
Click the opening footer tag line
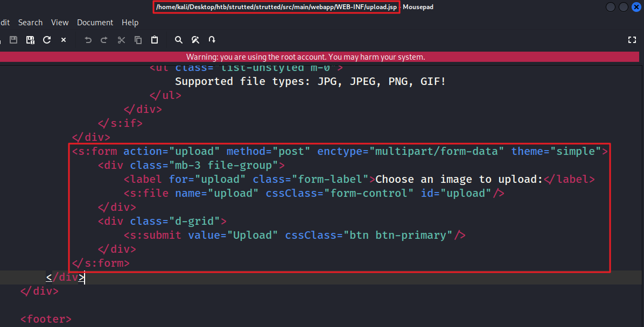(46, 319)
